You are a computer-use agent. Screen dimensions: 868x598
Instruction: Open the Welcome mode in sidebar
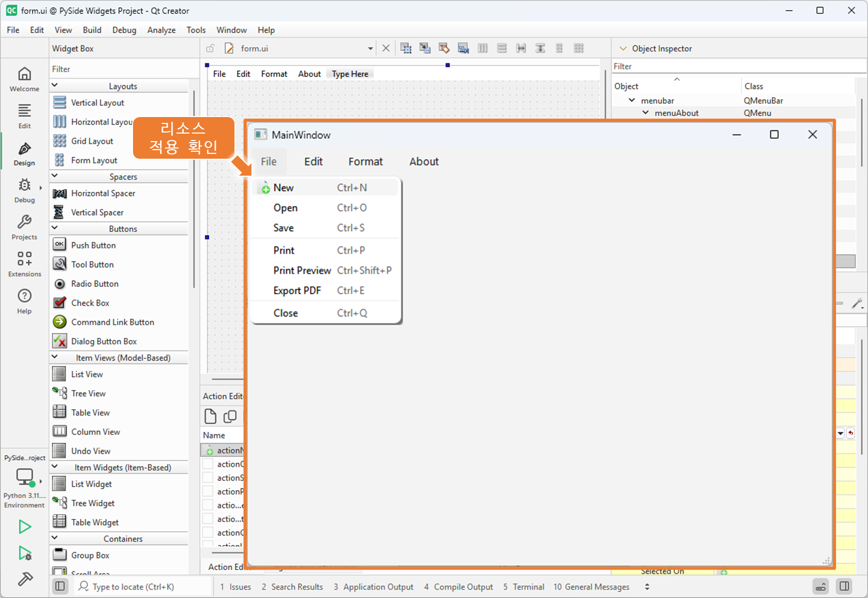point(25,79)
